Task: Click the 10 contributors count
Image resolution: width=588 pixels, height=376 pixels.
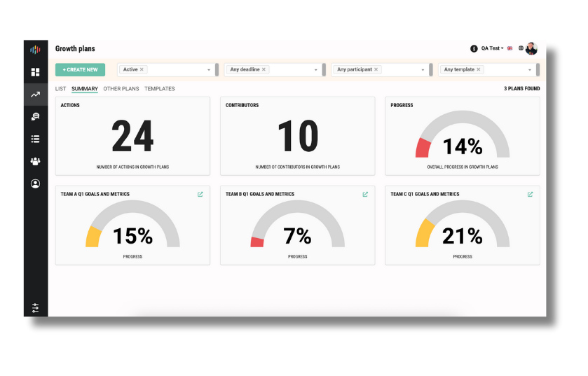Action: pos(298,136)
